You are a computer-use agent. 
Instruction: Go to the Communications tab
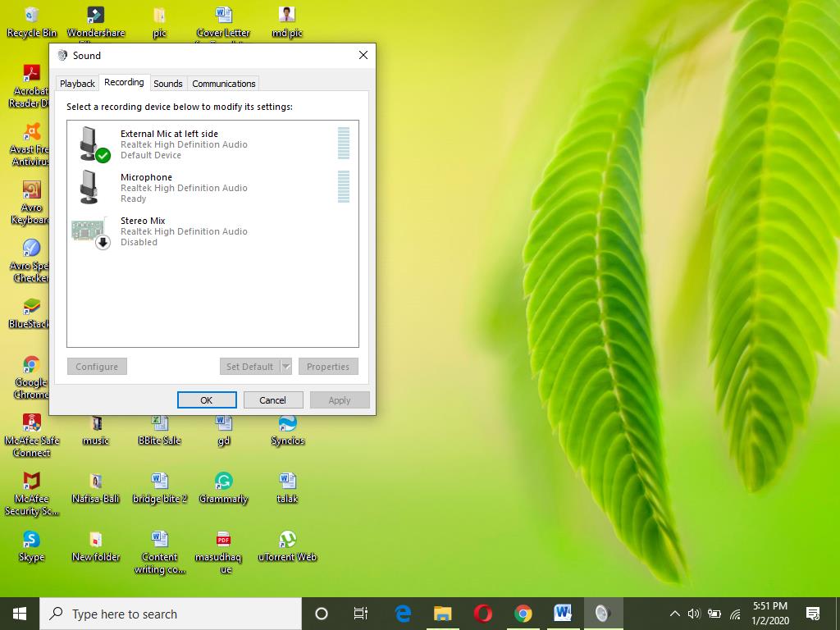(224, 84)
